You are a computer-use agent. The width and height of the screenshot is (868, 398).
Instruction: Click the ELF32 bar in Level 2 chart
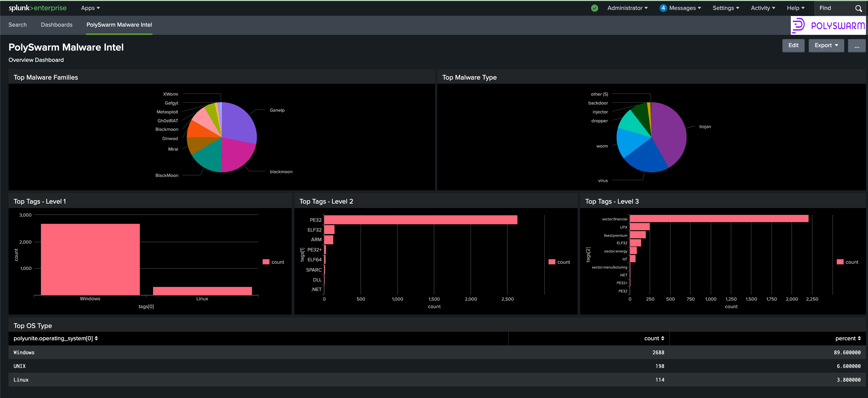pos(329,230)
